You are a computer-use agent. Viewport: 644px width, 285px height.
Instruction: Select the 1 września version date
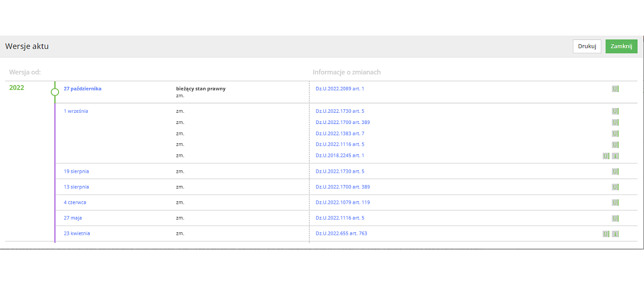click(x=76, y=111)
